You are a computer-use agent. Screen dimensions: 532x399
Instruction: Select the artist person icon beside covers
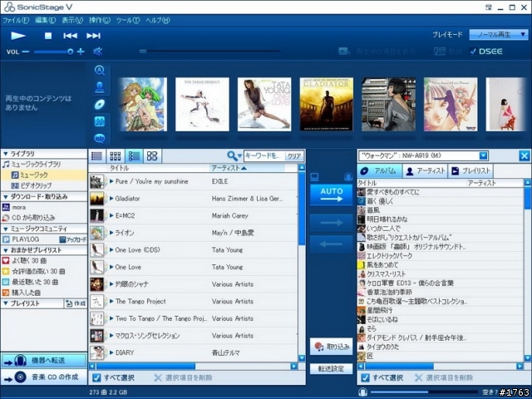pyautogui.click(x=100, y=87)
